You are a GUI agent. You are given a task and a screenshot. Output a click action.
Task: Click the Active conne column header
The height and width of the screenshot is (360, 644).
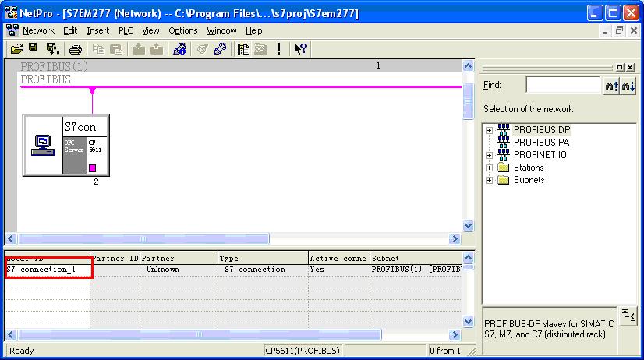(339, 258)
